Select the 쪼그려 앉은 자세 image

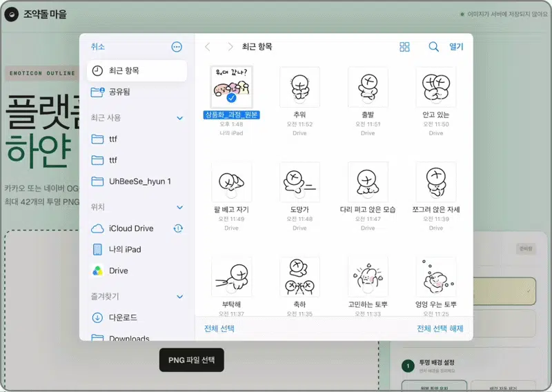point(436,182)
